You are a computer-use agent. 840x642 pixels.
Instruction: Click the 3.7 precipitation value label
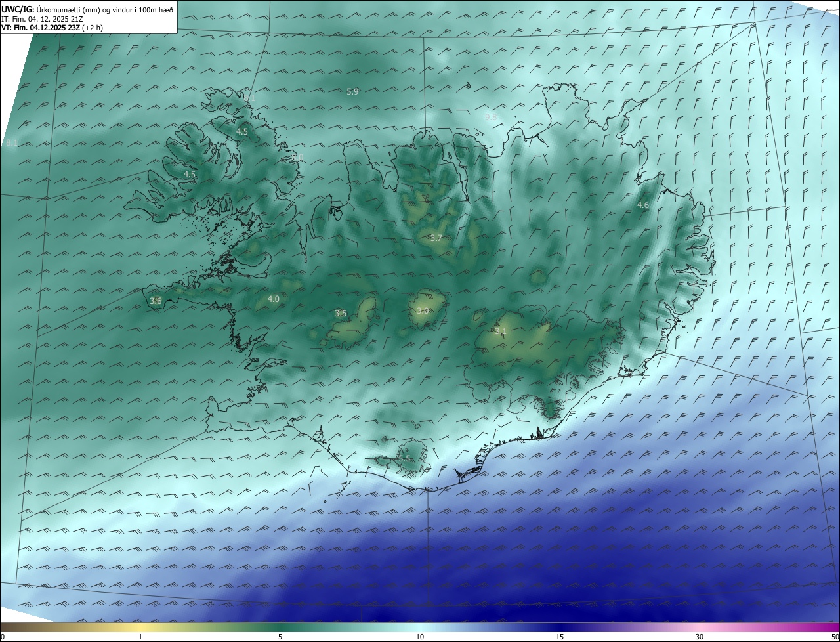point(436,238)
